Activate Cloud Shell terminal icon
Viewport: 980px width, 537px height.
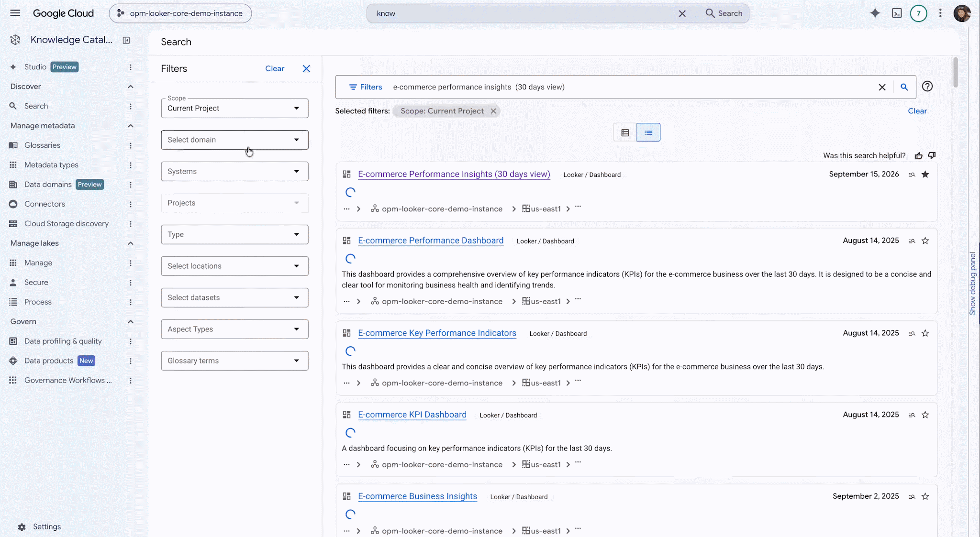[897, 13]
